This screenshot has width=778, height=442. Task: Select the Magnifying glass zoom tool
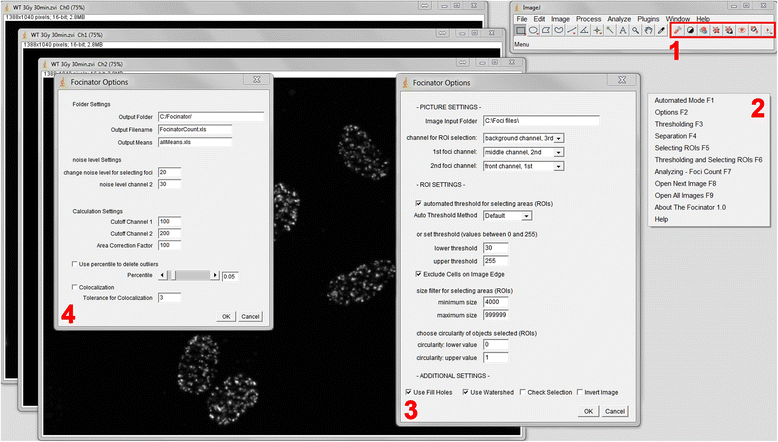click(634, 31)
